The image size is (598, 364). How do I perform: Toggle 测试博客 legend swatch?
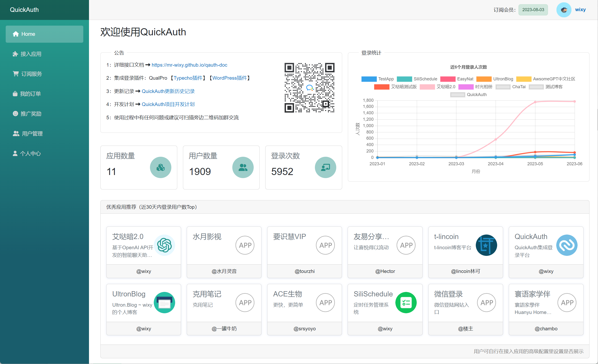tap(536, 87)
